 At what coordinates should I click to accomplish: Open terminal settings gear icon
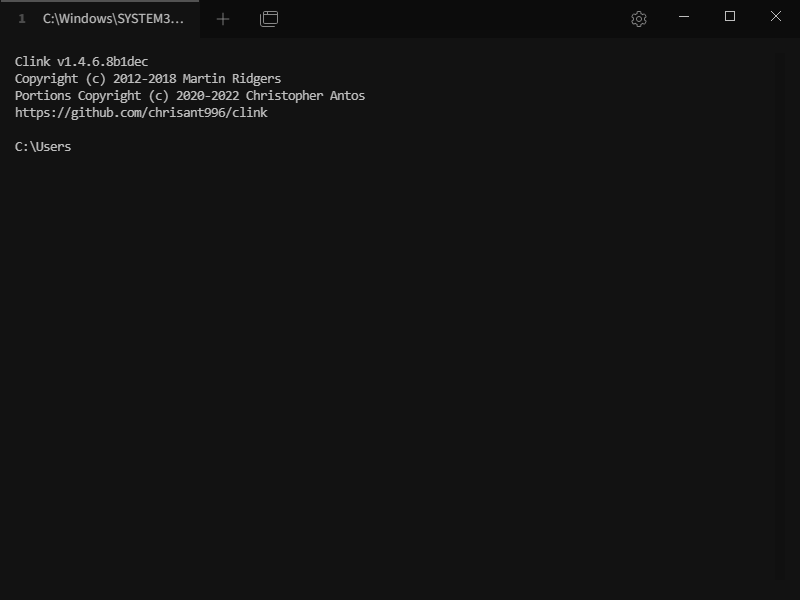point(639,19)
